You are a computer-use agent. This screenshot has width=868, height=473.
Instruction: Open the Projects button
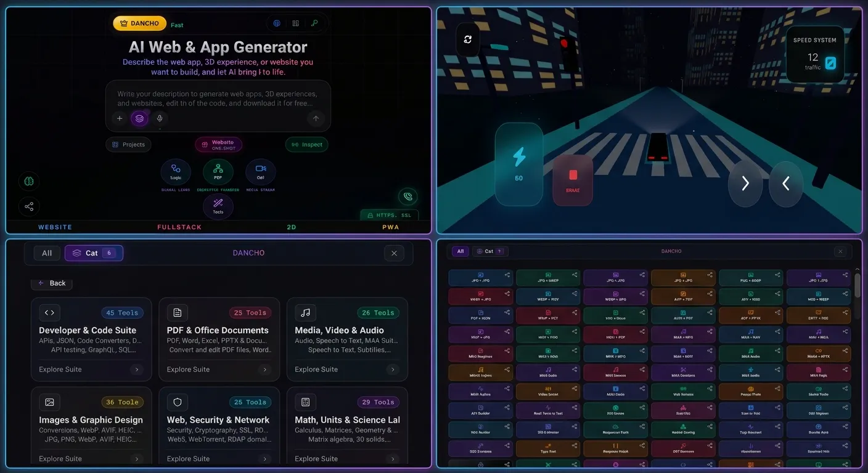pyautogui.click(x=128, y=145)
